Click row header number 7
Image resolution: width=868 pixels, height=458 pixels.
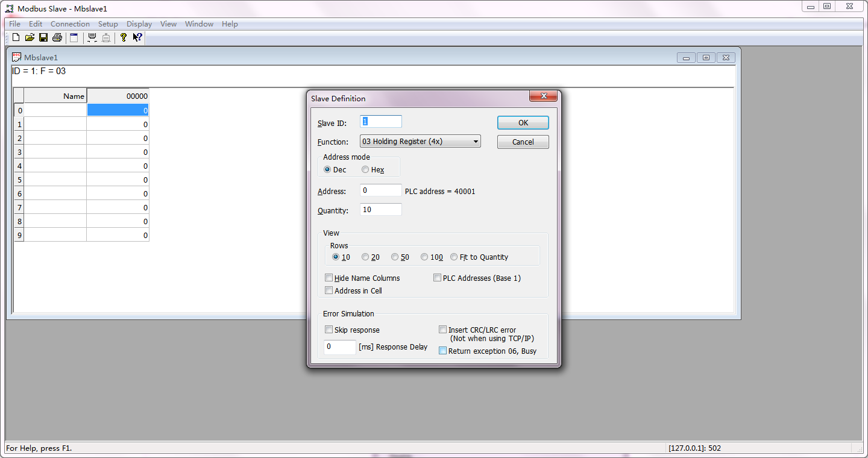click(x=19, y=207)
